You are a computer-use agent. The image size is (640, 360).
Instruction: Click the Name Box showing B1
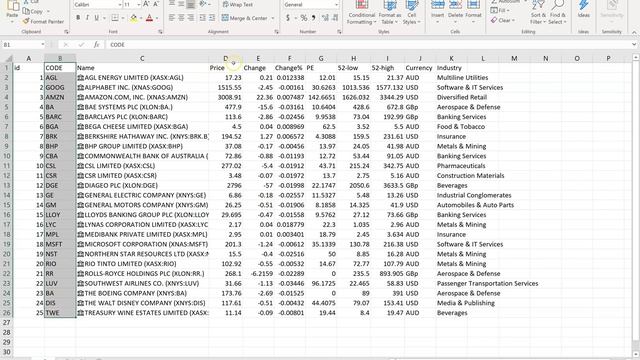(23, 44)
